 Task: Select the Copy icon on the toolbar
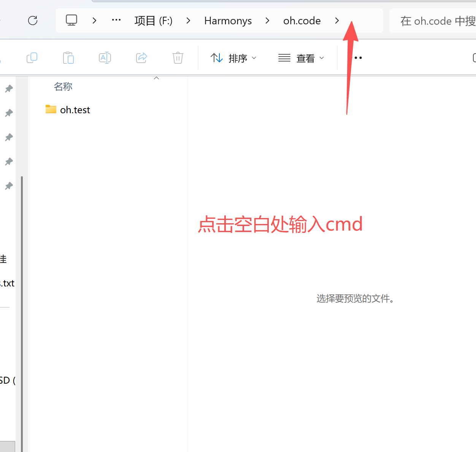point(32,58)
